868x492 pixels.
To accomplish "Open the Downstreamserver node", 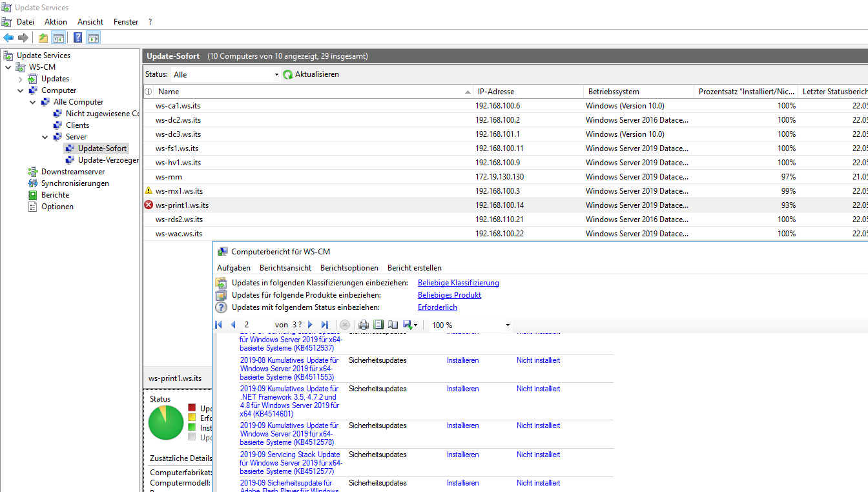I will pyautogui.click(x=73, y=172).
